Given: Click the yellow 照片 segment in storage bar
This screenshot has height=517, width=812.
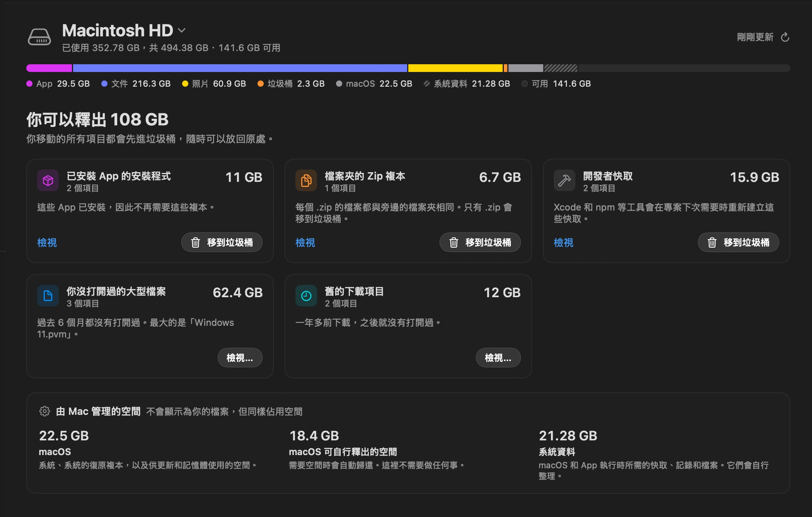Looking at the screenshot, I should [455, 68].
